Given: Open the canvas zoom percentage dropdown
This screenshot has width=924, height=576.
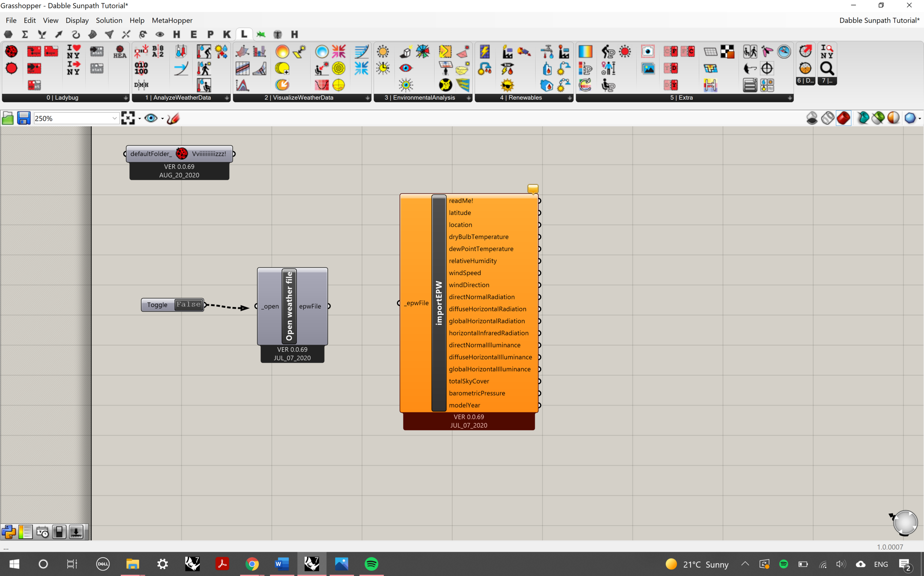Looking at the screenshot, I should 114,118.
